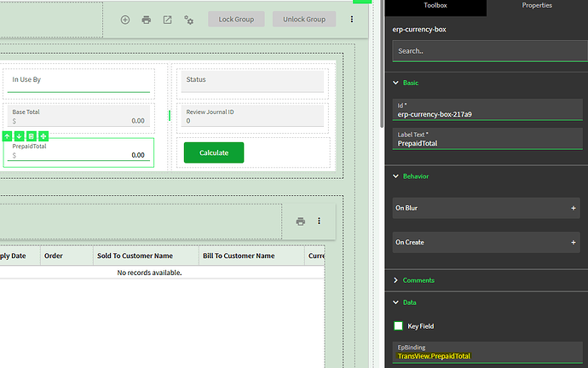Click the Lock Group button
The height and width of the screenshot is (368, 588).
236,19
